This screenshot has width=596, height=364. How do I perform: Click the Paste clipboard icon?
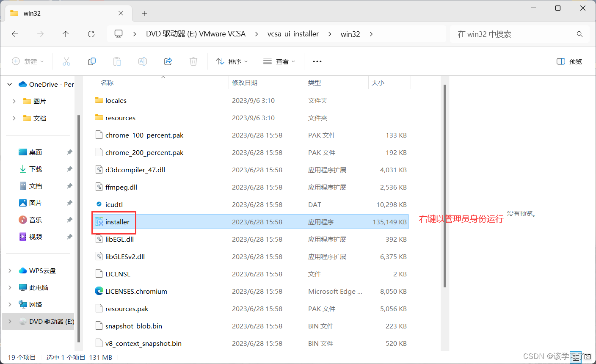click(117, 61)
